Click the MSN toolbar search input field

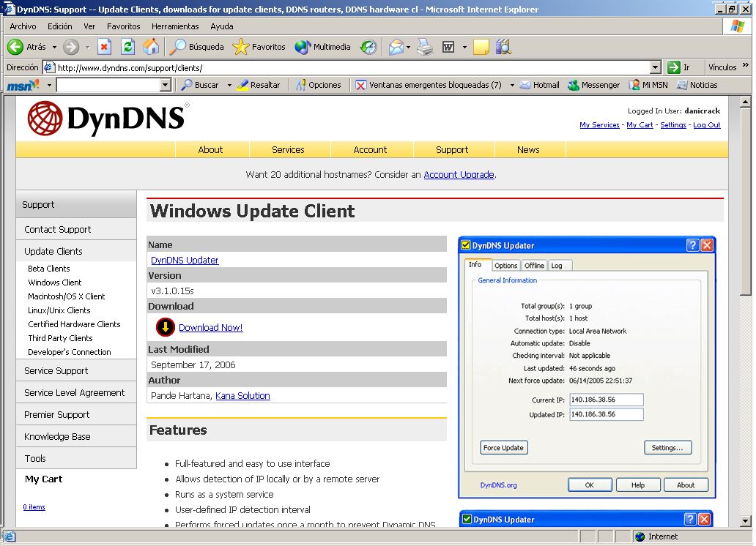click(108, 86)
